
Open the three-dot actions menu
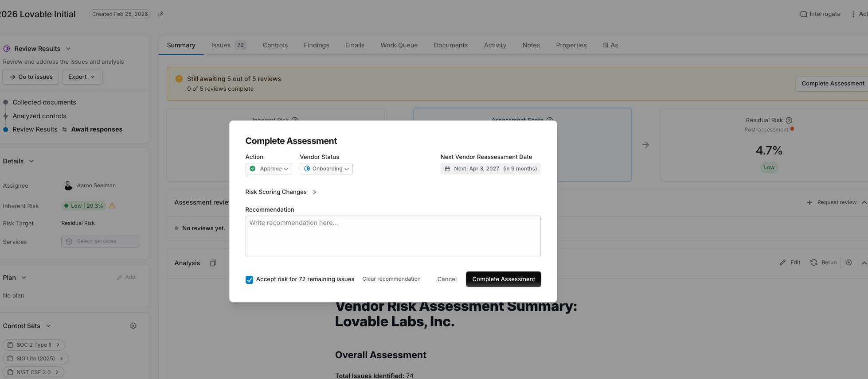click(853, 14)
